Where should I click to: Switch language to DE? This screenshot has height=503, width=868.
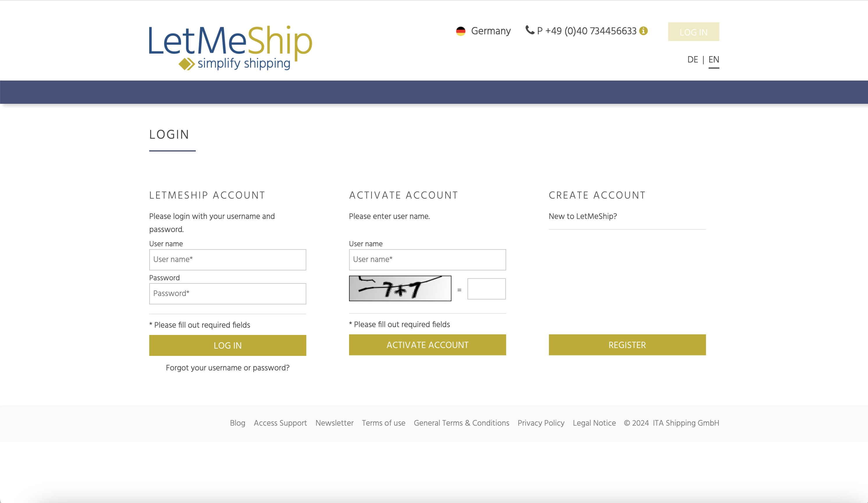pos(692,60)
